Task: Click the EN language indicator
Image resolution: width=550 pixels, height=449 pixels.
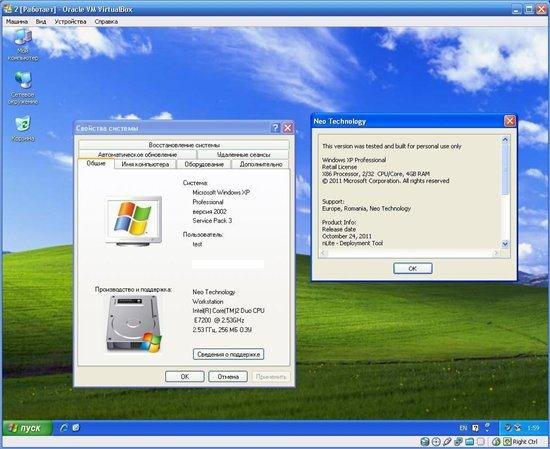Action: pos(463,428)
